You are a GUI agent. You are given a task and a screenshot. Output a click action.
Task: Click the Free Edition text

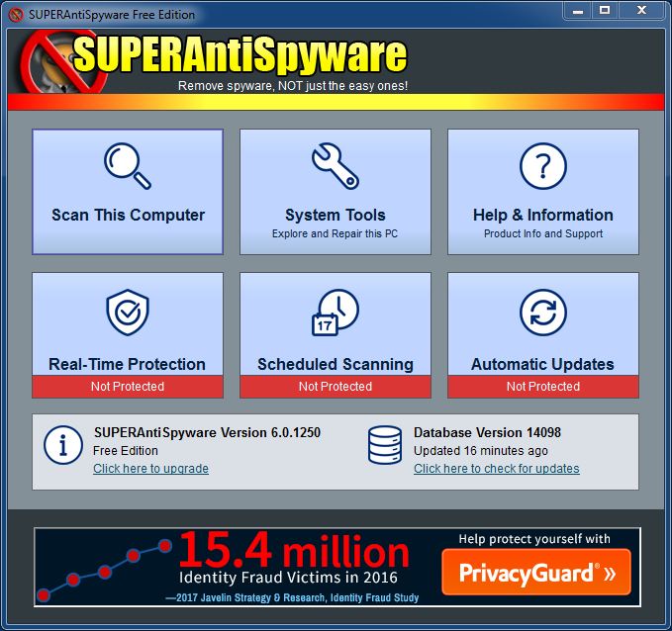(x=125, y=451)
